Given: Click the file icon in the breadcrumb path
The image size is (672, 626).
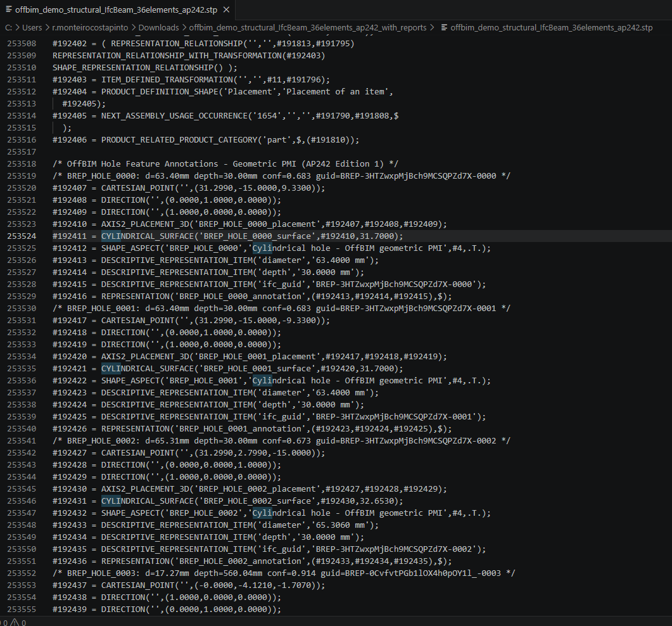Looking at the screenshot, I should [x=444, y=27].
